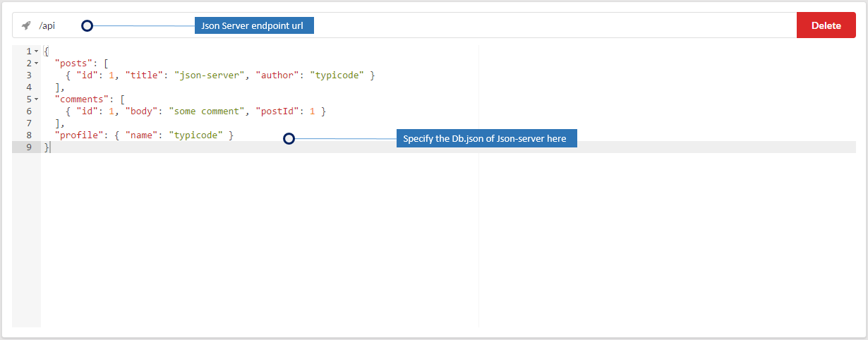The image size is (868, 340).
Task: Collapse the fold arrow on line 1
Action: point(36,51)
